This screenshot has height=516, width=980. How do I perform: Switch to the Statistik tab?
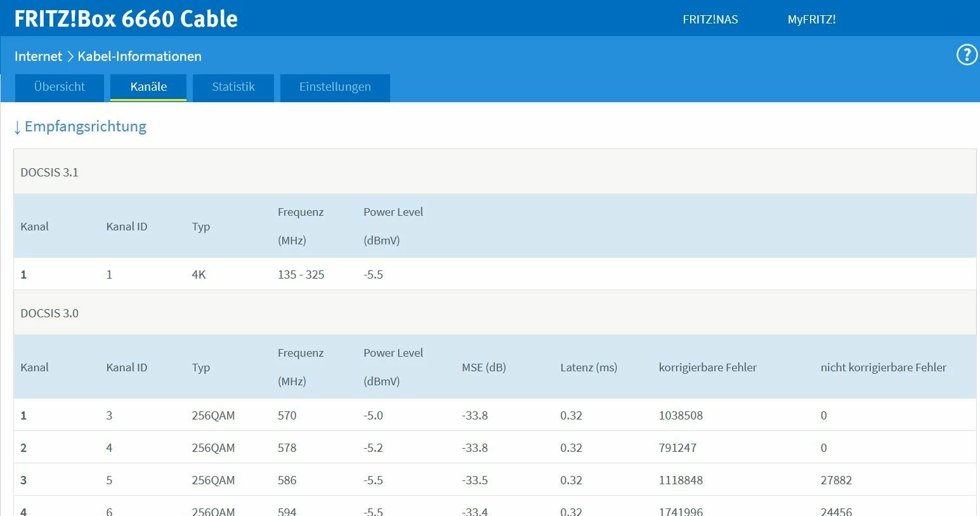pyautogui.click(x=233, y=87)
